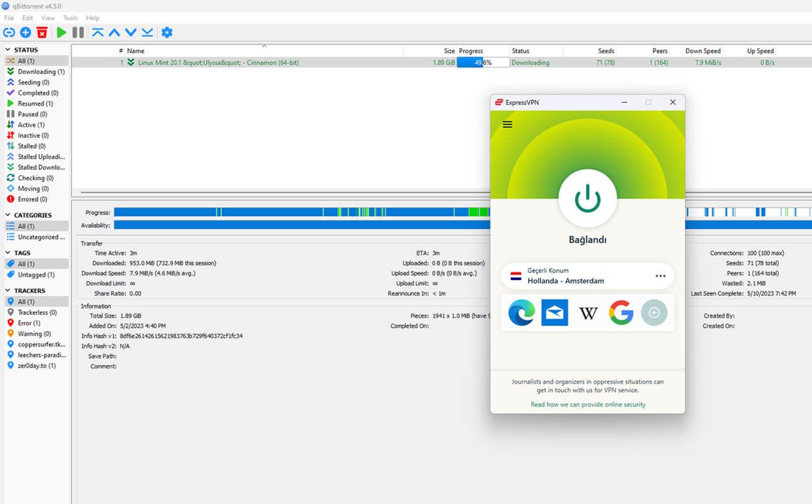This screenshot has width=812, height=504.
Task: Launch Microsoft Edge shortcut in ExpressVPN
Action: point(521,312)
